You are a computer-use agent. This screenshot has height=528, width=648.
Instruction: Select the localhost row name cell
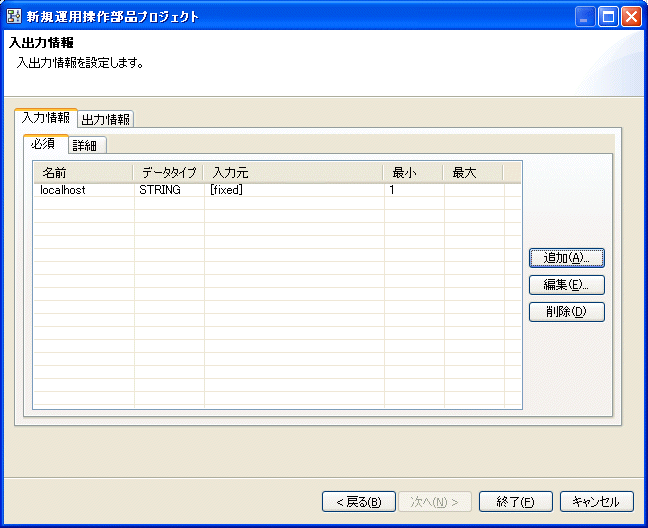pyautogui.click(x=84, y=190)
